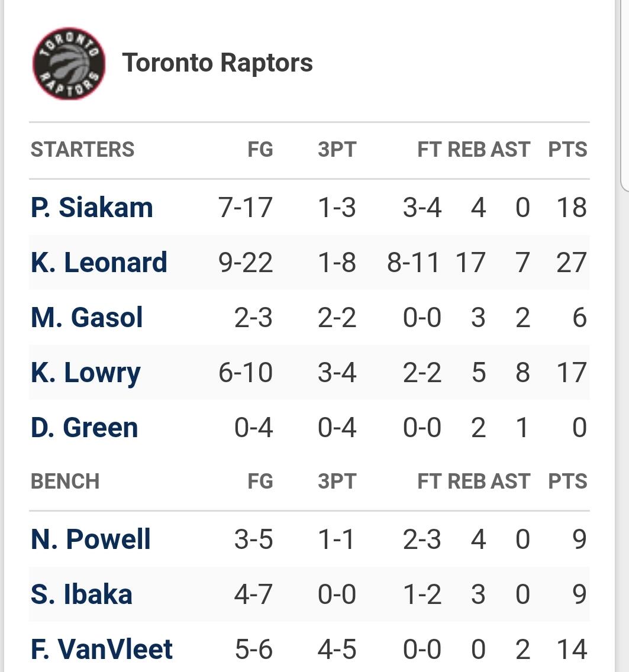629x672 pixels.
Task: View D. Green's player page
Action: click(84, 428)
